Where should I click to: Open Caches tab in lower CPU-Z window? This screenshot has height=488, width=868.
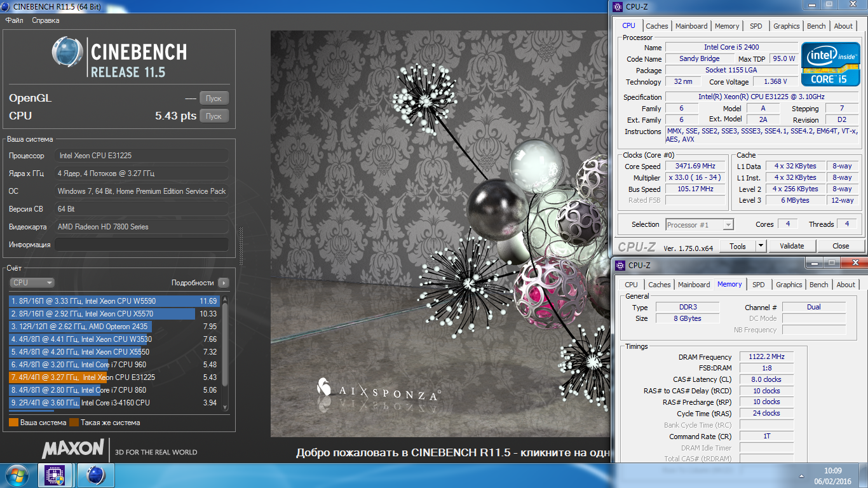coord(660,285)
